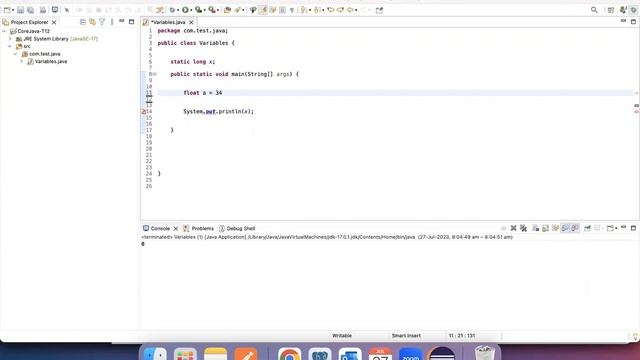The image size is (640, 360).
Task: Click the Print toolbar icon
Action: click(x=42, y=10)
